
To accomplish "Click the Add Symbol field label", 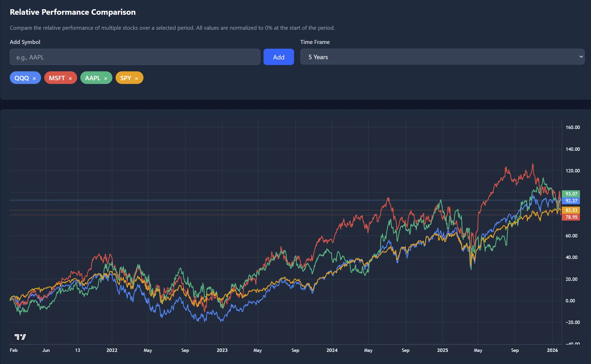I will point(25,42).
